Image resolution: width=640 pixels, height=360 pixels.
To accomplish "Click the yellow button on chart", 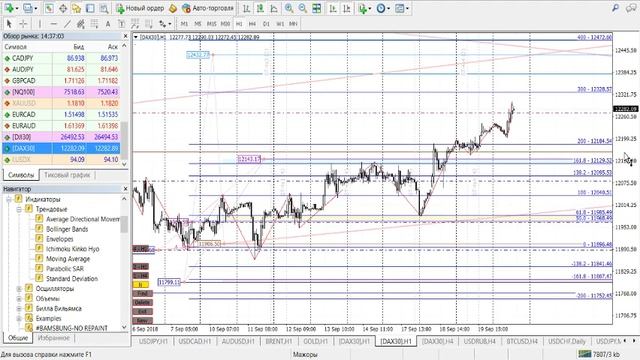I will 140,284.
